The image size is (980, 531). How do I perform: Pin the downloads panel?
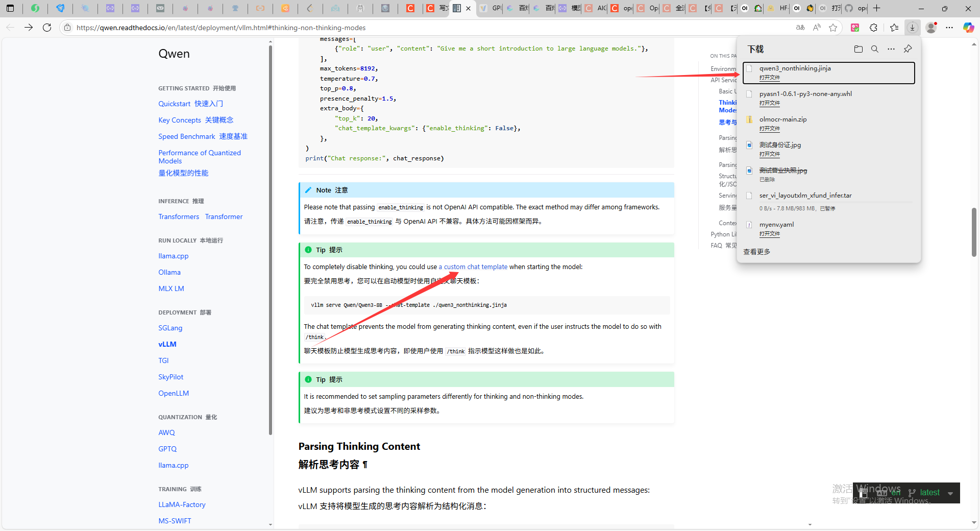click(x=908, y=49)
